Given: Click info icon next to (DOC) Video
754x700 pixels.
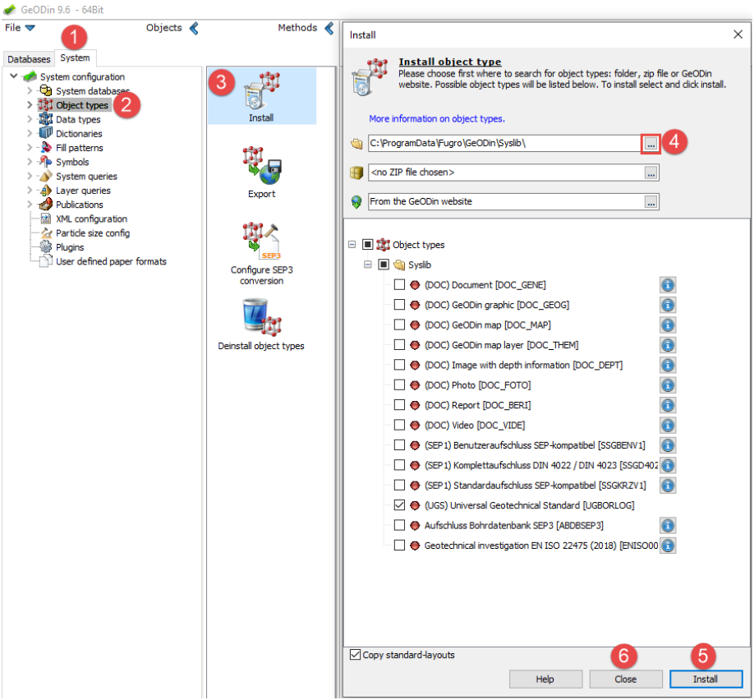Looking at the screenshot, I should point(668,425).
